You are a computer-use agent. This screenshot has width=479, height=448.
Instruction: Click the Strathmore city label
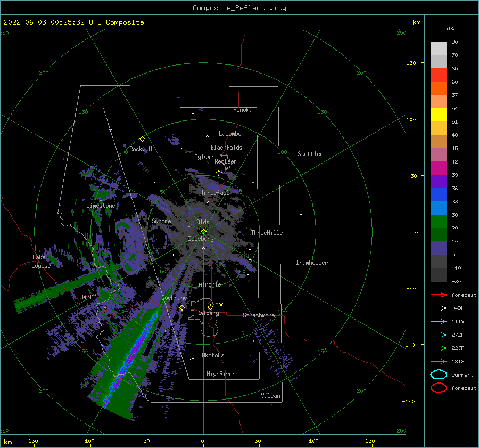259,315
